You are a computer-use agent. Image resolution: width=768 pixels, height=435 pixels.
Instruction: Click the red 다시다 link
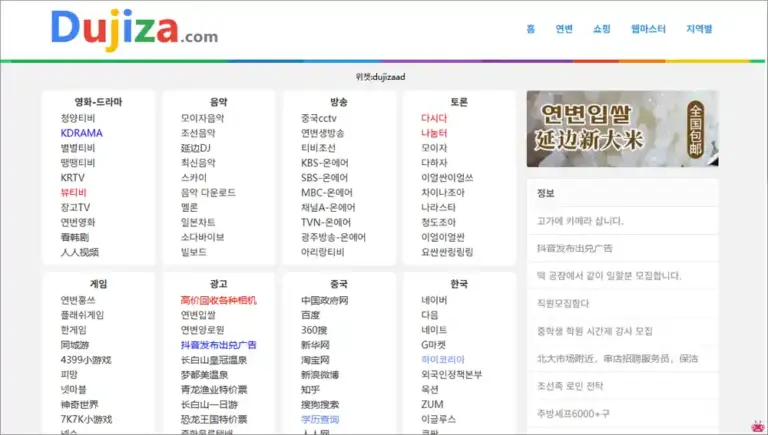(434, 118)
